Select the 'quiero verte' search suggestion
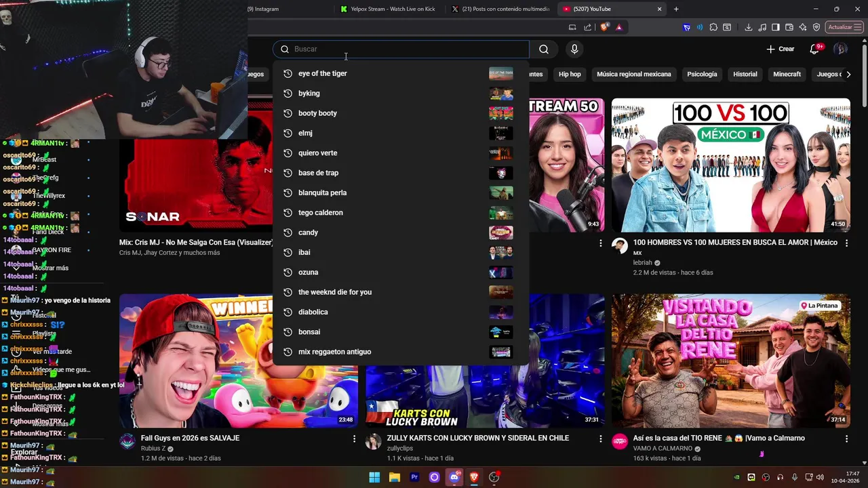The image size is (868, 488). [401, 153]
